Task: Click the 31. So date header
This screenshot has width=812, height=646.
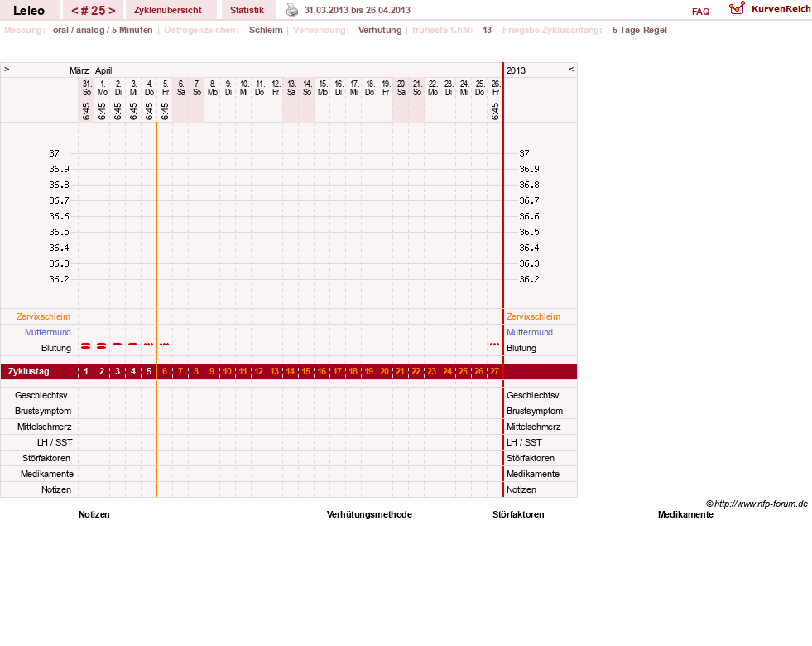Action: 86,88
